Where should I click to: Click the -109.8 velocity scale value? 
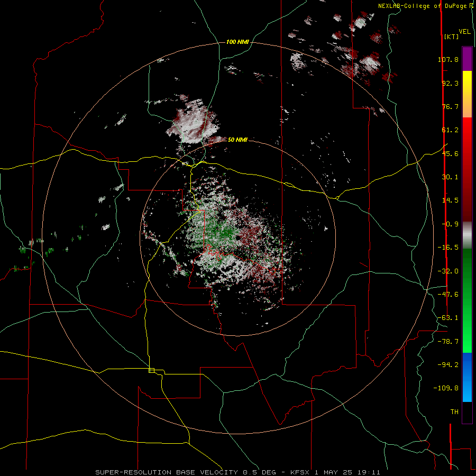pos(446,388)
